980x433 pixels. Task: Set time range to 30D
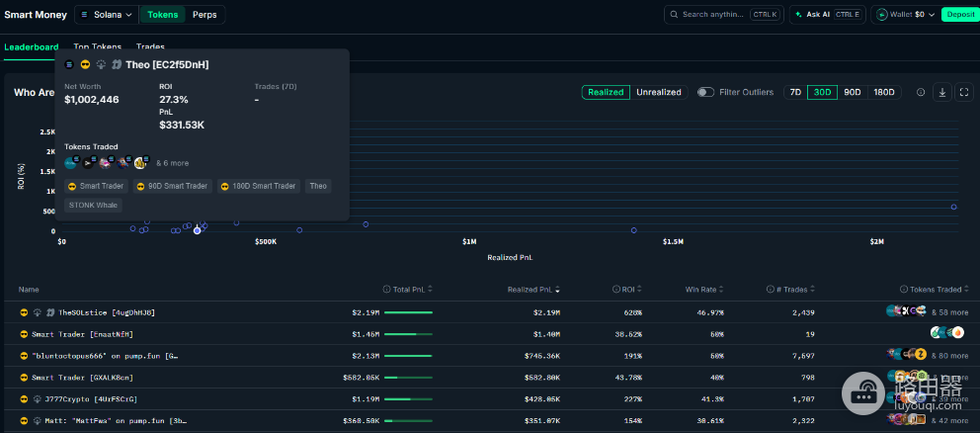click(823, 93)
